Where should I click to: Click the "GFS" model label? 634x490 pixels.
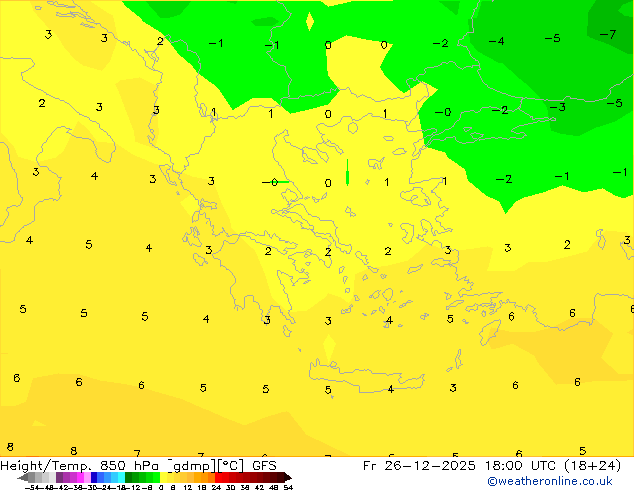coord(264,466)
